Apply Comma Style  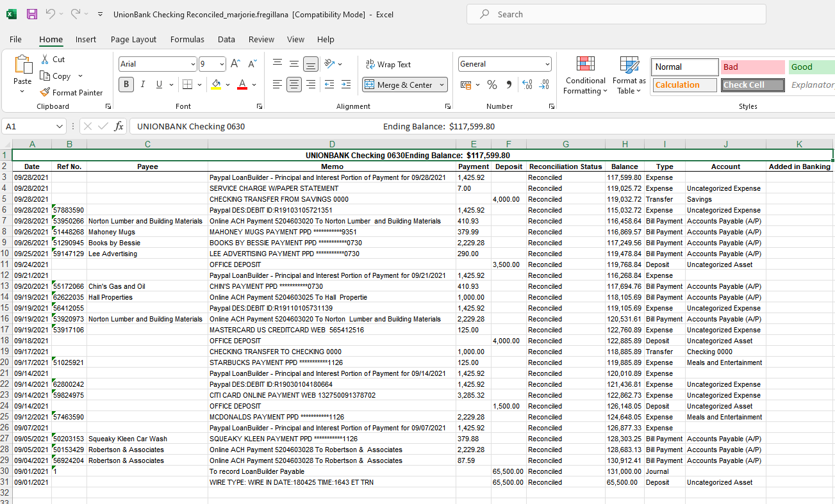tap(509, 85)
